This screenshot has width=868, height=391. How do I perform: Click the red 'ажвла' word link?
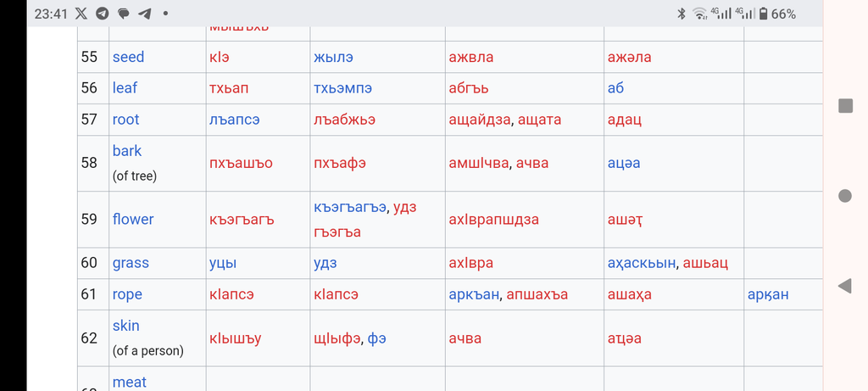(470, 57)
